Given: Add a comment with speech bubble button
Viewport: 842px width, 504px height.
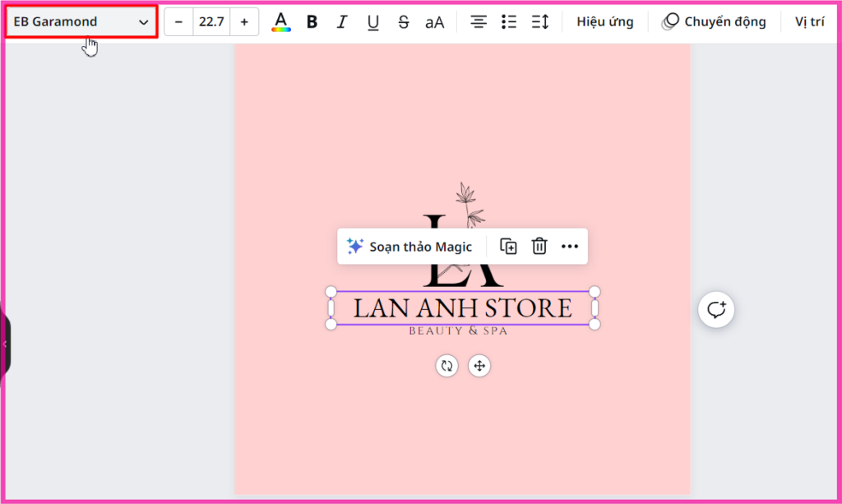Looking at the screenshot, I should click(716, 310).
